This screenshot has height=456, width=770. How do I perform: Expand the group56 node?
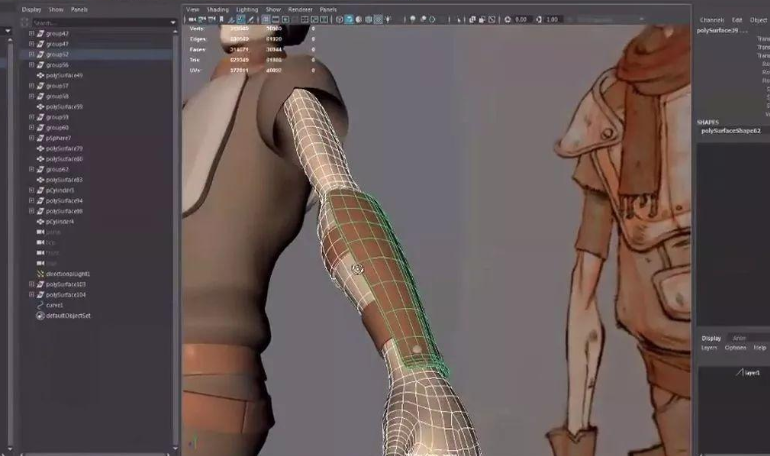click(31, 65)
